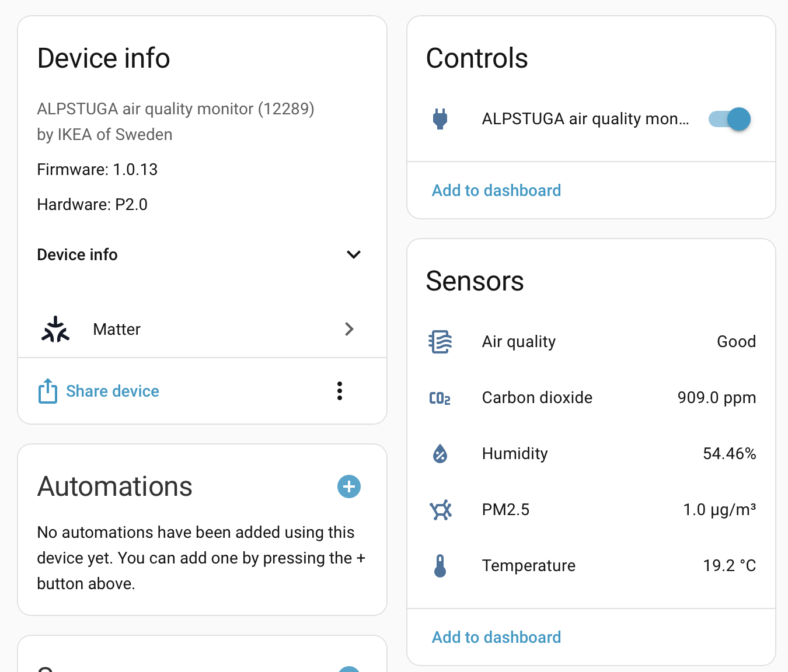This screenshot has height=672, width=788.
Task: Click the Humidity water drop icon
Action: pyautogui.click(x=440, y=454)
